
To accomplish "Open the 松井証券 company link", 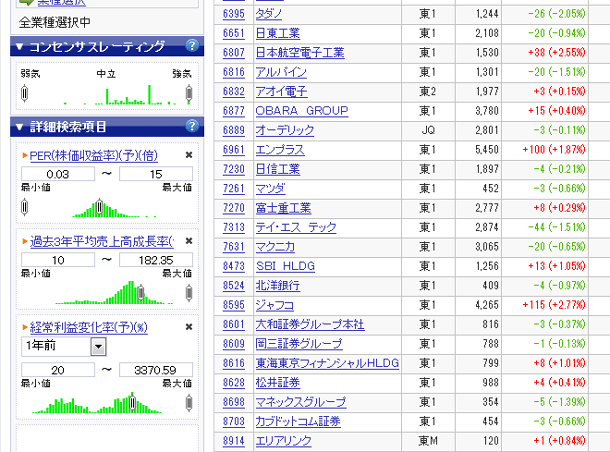I will click(x=278, y=383).
